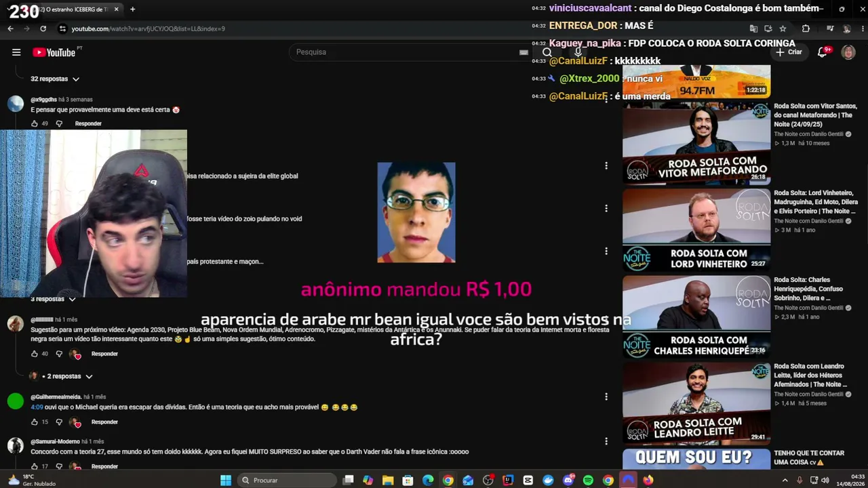The width and height of the screenshot is (868, 488).
Task: Start voice search with the microphone icon
Action: [578, 52]
